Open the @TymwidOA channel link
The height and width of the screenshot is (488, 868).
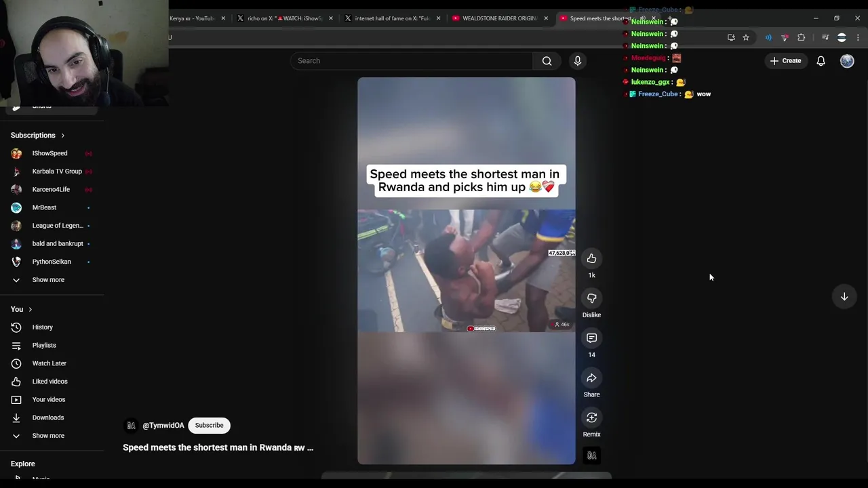(163, 426)
